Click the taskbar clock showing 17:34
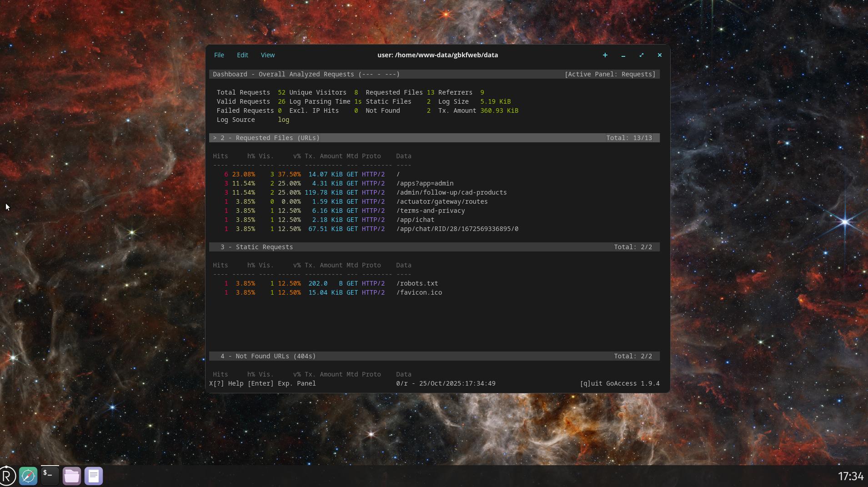 (x=850, y=476)
